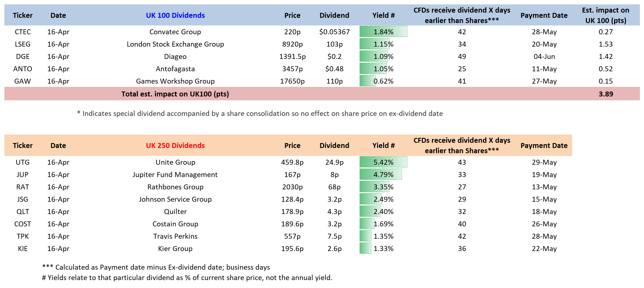The image size is (644, 288).
Task: Click the London Stock Exchange Group name cell
Action: pos(175,44)
